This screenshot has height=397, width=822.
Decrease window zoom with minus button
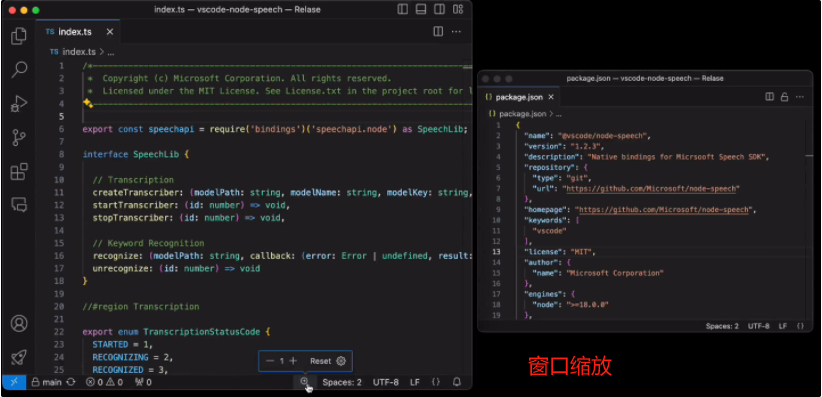[270, 361]
